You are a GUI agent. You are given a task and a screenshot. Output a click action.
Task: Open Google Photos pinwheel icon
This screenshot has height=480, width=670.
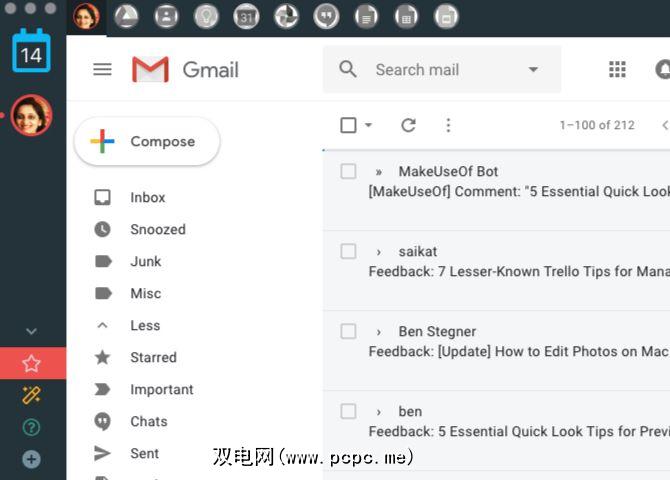[286, 17]
